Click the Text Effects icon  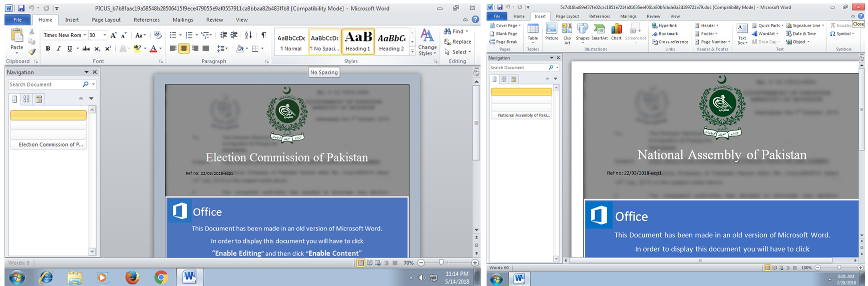coord(123,48)
